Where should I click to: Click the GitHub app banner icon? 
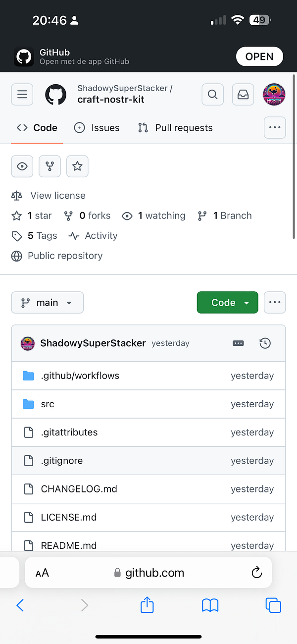(x=24, y=56)
